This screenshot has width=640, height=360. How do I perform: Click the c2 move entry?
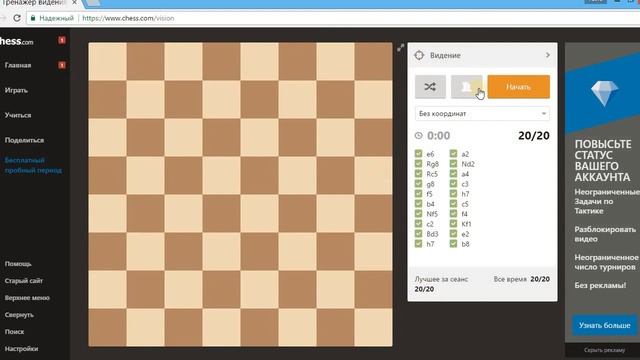click(x=430, y=224)
